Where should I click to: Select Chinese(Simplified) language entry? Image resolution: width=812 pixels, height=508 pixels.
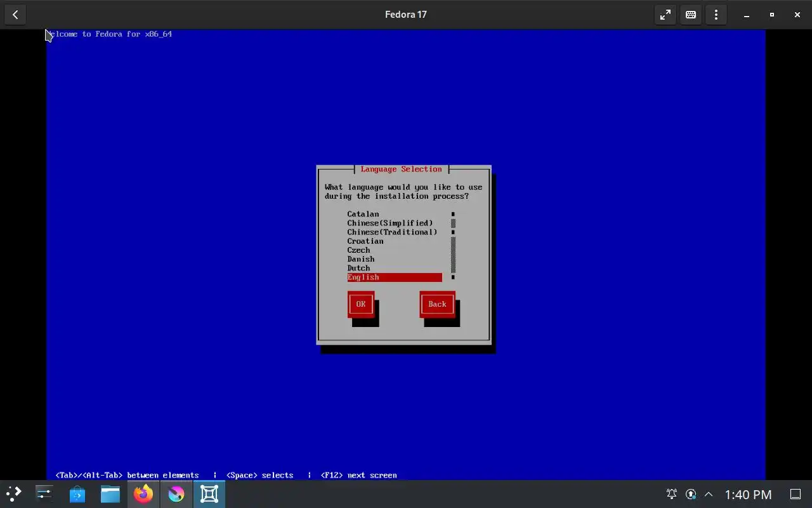click(x=395, y=223)
